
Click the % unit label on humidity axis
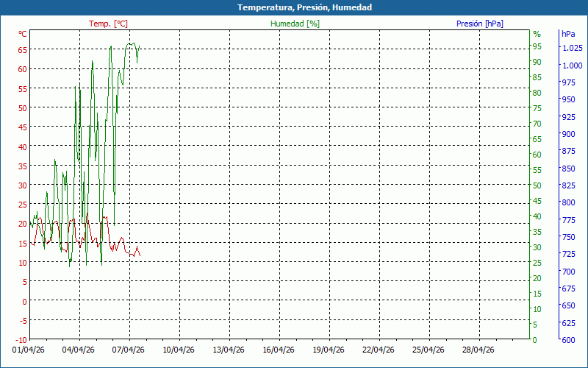[x=537, y=34]
